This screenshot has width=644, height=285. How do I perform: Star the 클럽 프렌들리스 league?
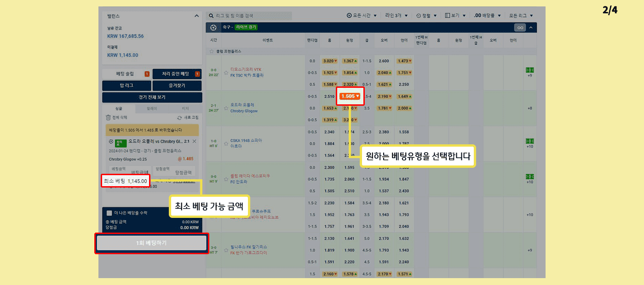click(x=212, y=51)
